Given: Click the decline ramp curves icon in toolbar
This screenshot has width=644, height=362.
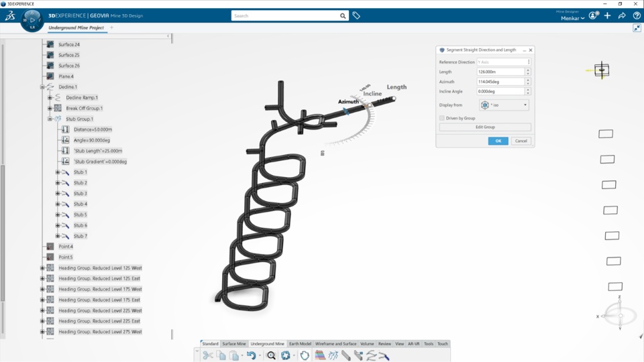Looking at the screenshot, I should (371, 355).
